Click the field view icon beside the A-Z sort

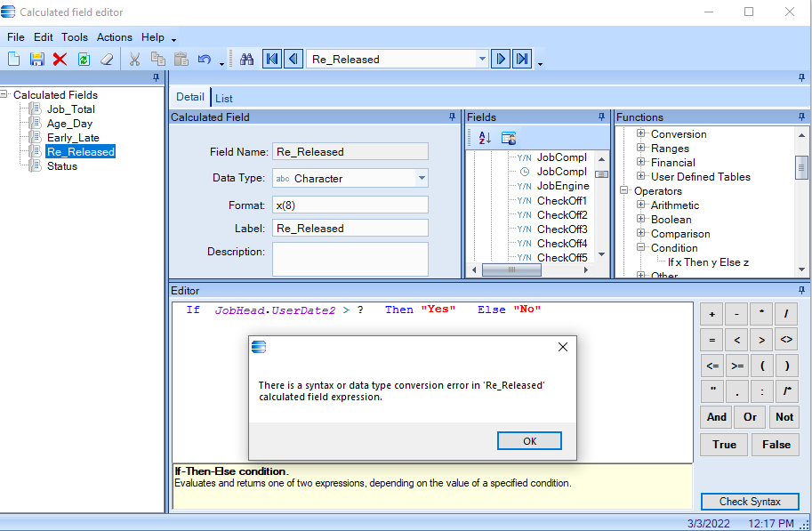509,139
